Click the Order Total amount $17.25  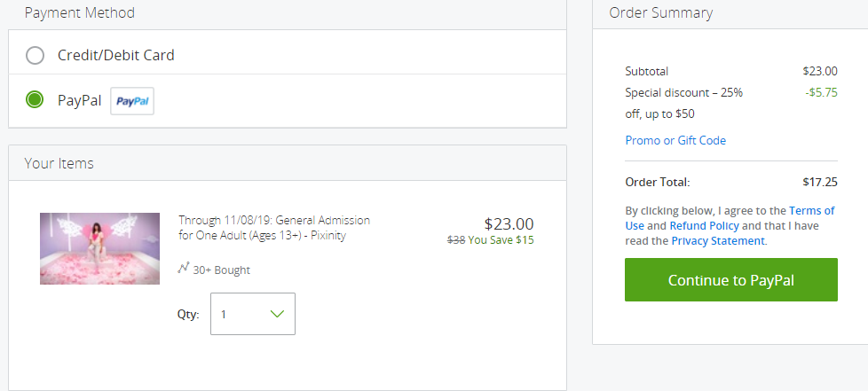pyautogui.click(x=820, y=182)
